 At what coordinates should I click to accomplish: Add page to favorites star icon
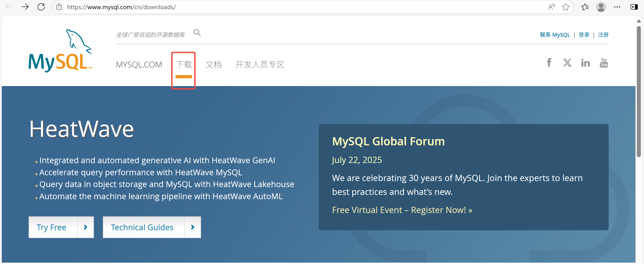566,7
